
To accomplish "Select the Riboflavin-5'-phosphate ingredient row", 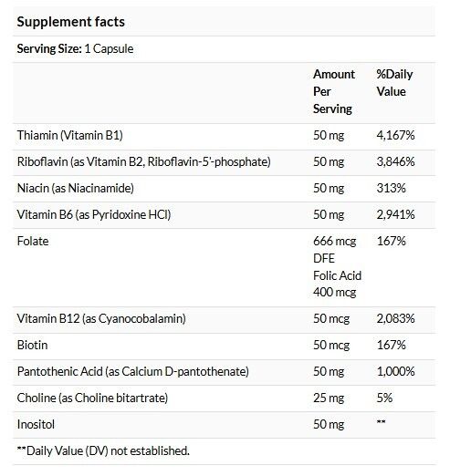I will point(224,162).
